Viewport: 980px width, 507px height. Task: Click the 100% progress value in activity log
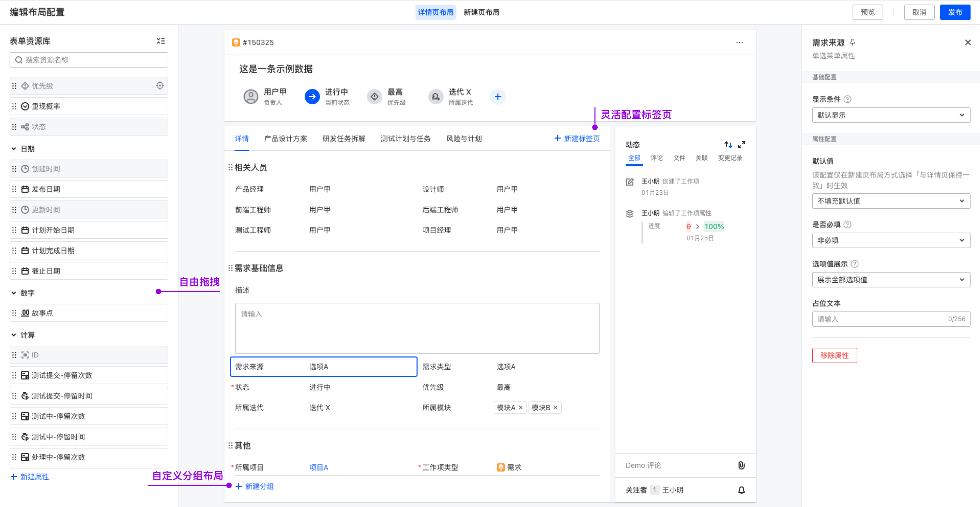point(714,226)
